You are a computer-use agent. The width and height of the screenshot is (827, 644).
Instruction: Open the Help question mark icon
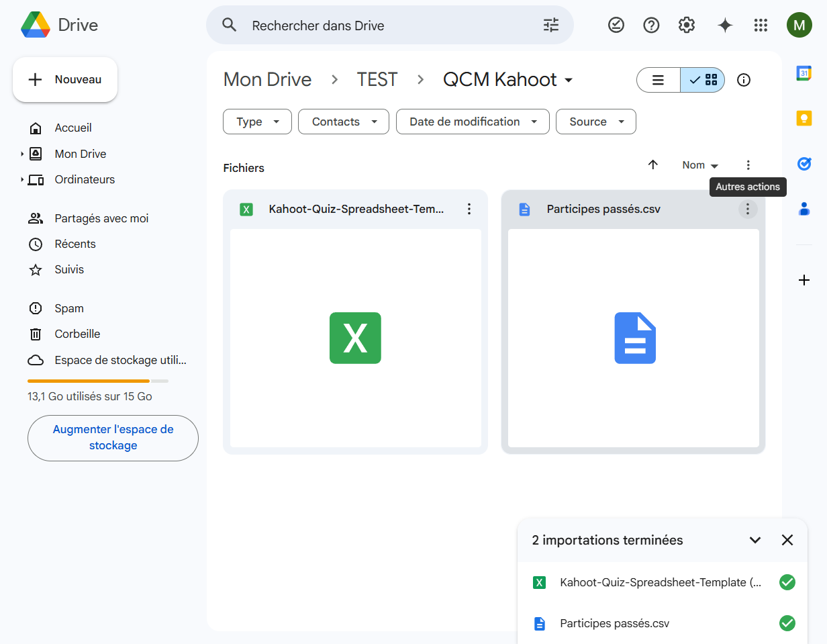tap(651, 25)
